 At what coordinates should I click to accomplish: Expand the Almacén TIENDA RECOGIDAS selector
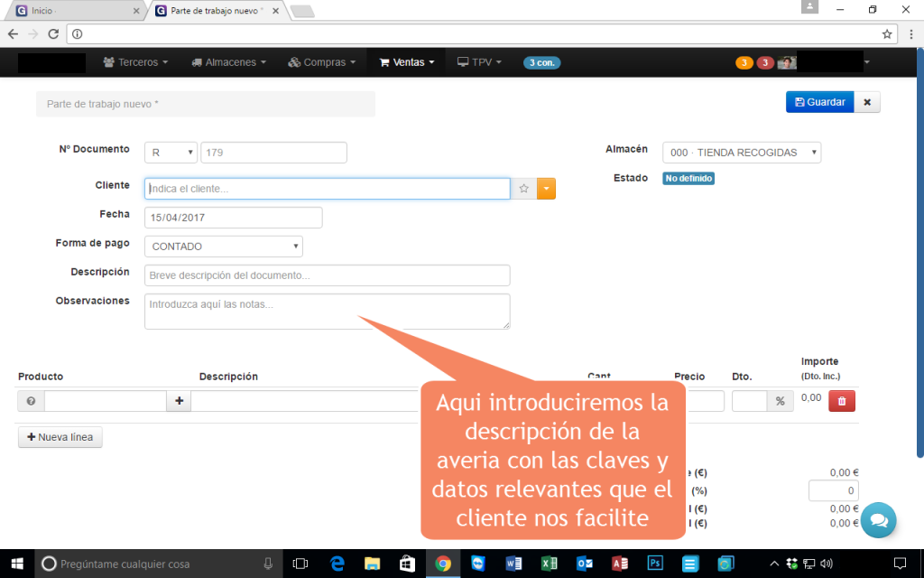click(742, 153)
